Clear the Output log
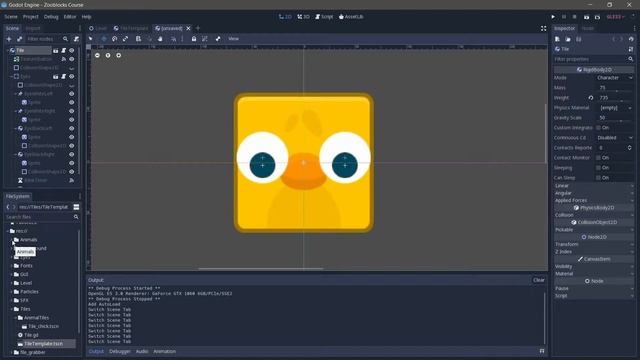Image resolution: width=640 pixels, height=360 pixels. pos(539,280)
